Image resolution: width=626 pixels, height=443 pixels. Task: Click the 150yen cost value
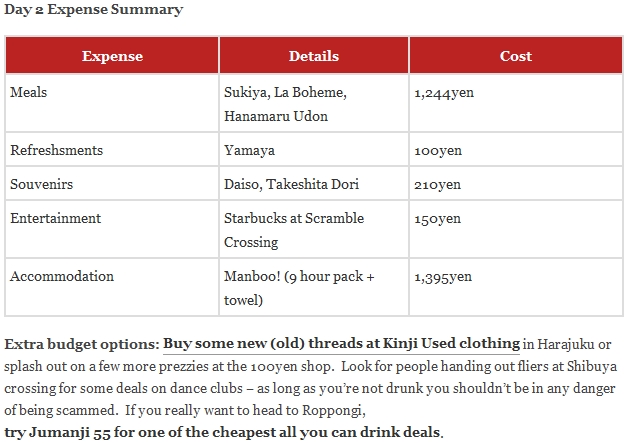pyautogui.click(x=437, y=218)
